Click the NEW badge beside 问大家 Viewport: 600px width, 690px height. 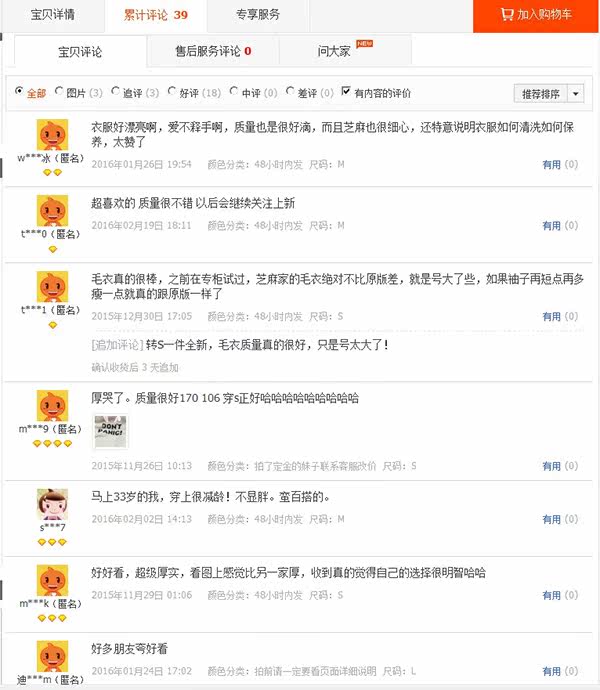[364, 44]
